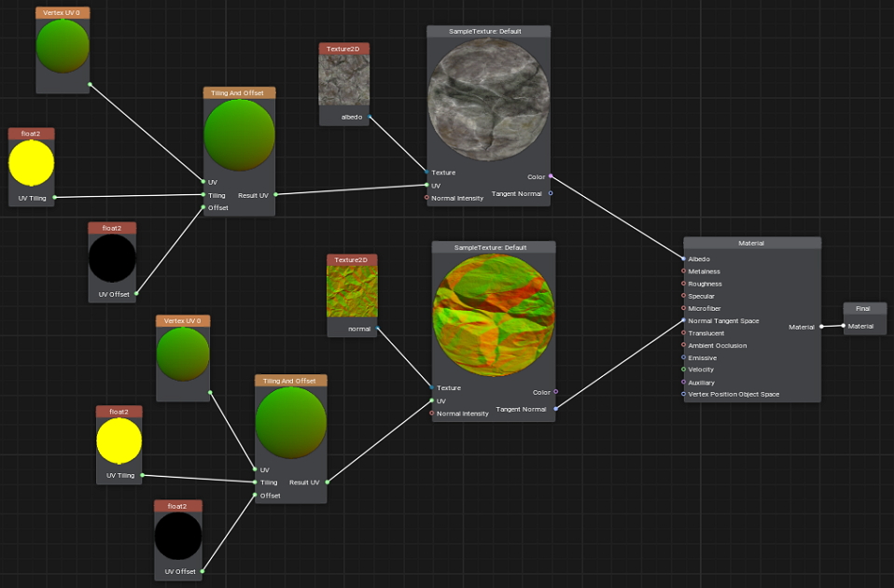Click the albedo texture output port

click(x=370, y=117)
